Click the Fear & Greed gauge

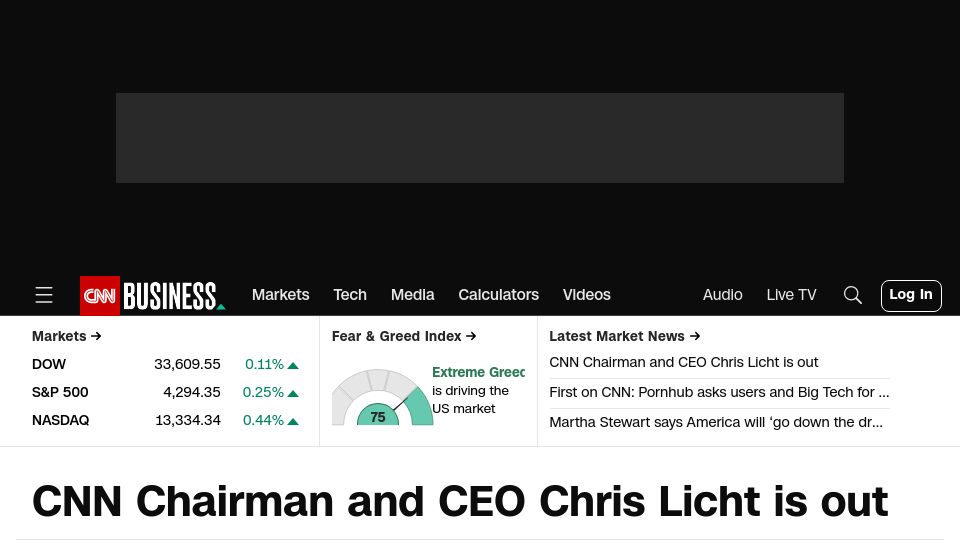coord(382,397)
